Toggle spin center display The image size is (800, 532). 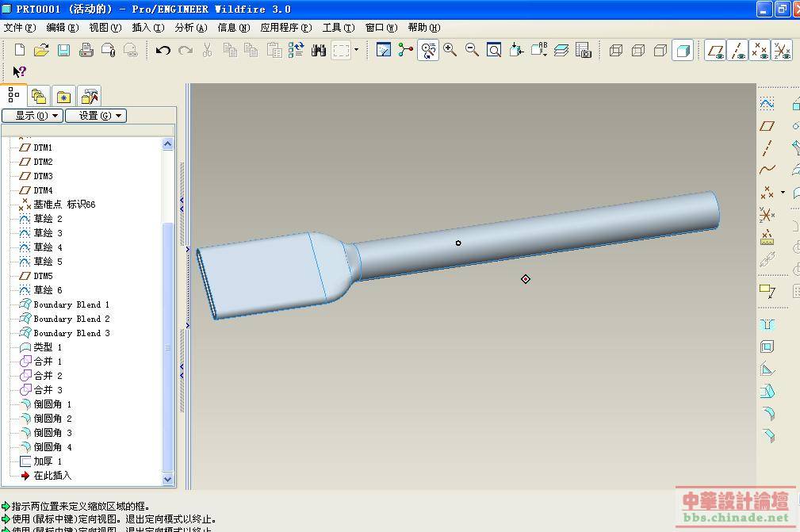[406, 50]
